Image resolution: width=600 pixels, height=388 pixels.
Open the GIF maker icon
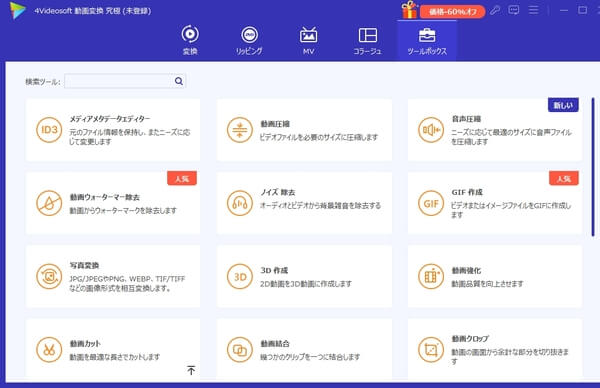(x=430, y=203)
